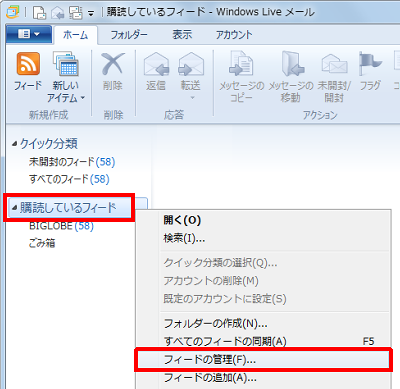The height and width of the screenshot is (389, 400).
Task: Switch to the Folder (フォルダー) tab
Action: click(x=129, y=35)
